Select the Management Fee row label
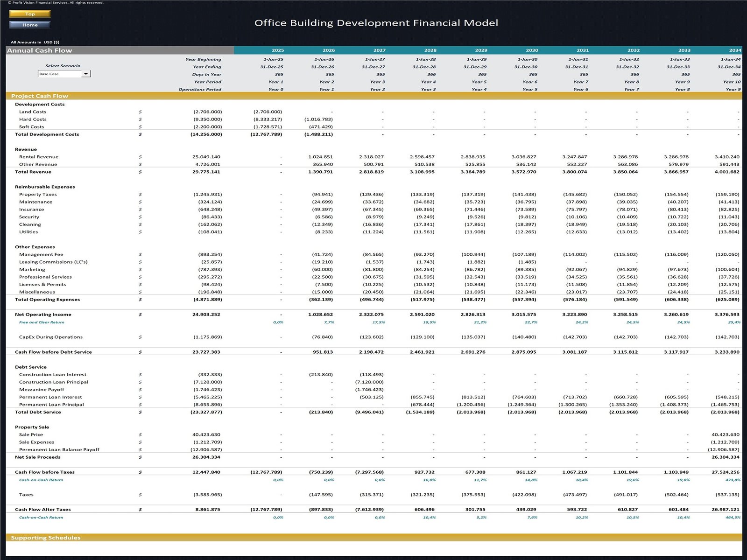747x560 pixels. 41,254
